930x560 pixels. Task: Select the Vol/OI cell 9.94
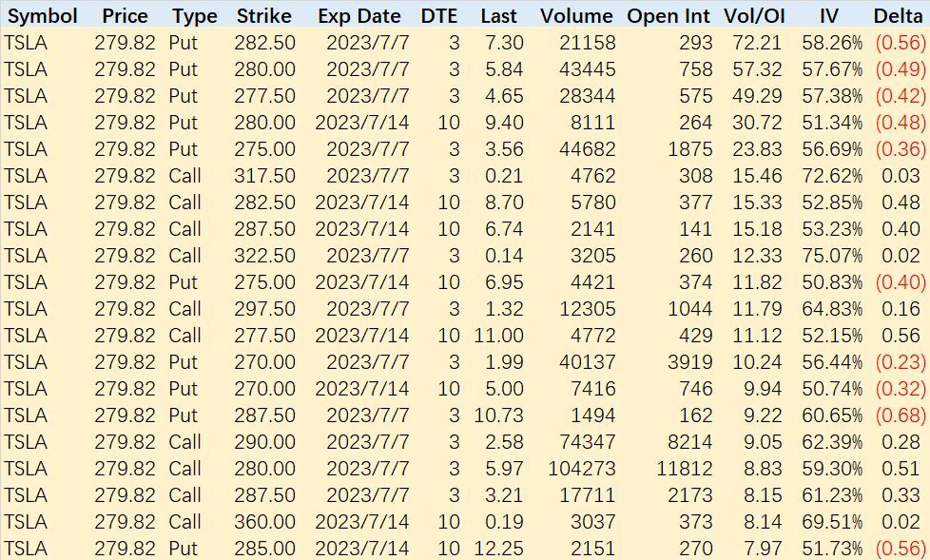pos(763,389)
